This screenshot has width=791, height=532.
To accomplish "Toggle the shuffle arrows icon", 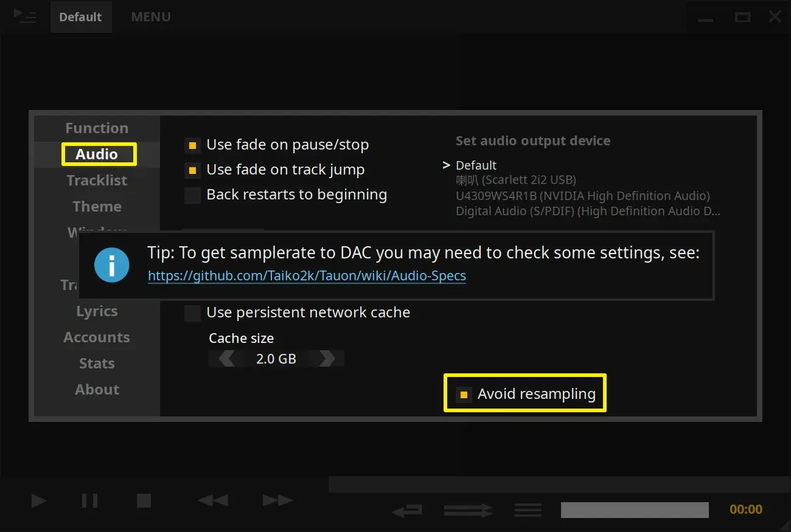I will pos(468,510).
